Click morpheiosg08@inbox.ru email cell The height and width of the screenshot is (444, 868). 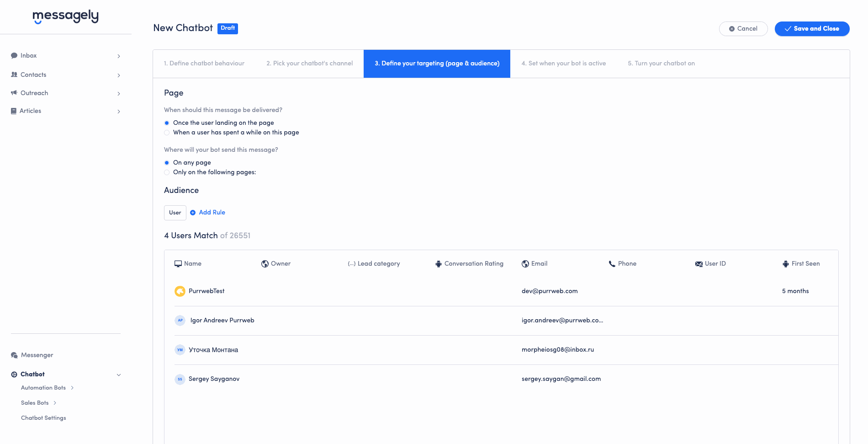click(558, 350)
